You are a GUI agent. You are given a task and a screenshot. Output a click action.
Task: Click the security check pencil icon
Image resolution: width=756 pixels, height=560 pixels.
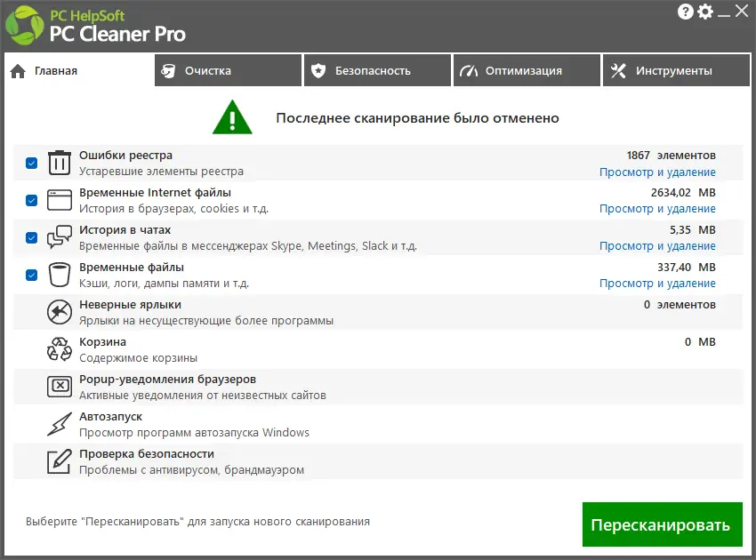(59, 461)
